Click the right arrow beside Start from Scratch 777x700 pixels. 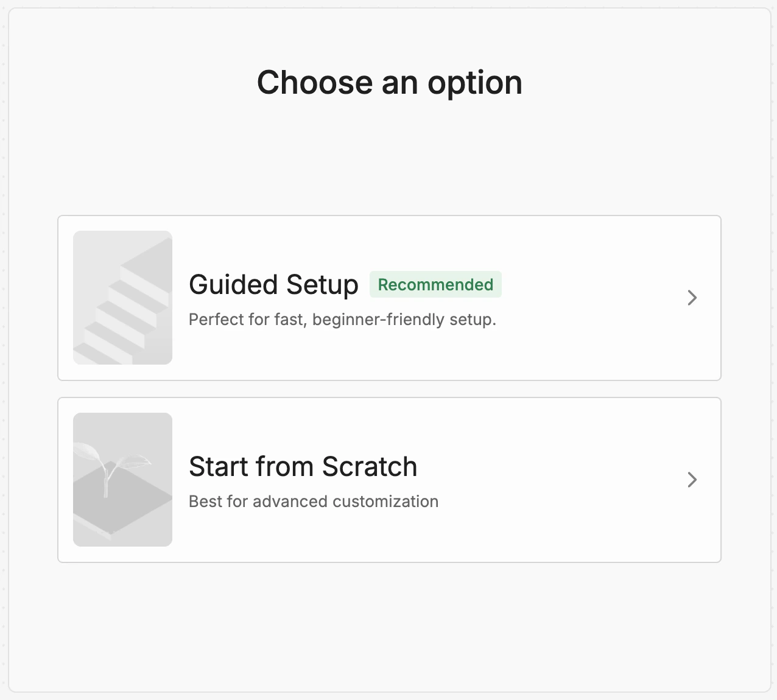tap(692, 480)
